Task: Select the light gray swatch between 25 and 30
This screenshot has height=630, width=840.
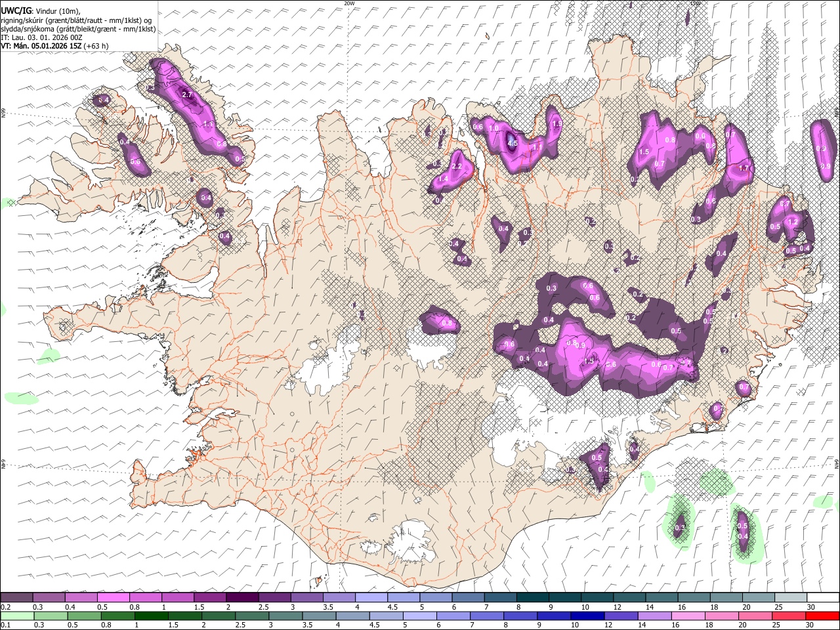Action: [789, 597]
